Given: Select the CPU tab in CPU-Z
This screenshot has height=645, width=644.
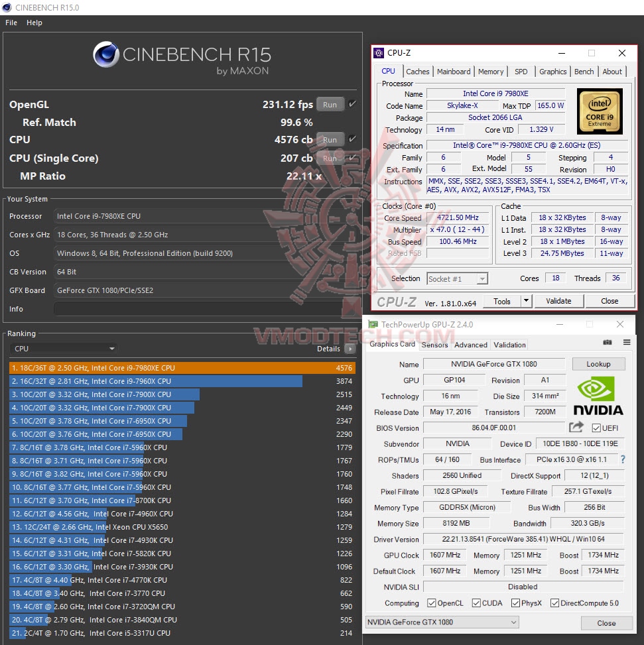Looking at the screenshot, I should [388, 71].
